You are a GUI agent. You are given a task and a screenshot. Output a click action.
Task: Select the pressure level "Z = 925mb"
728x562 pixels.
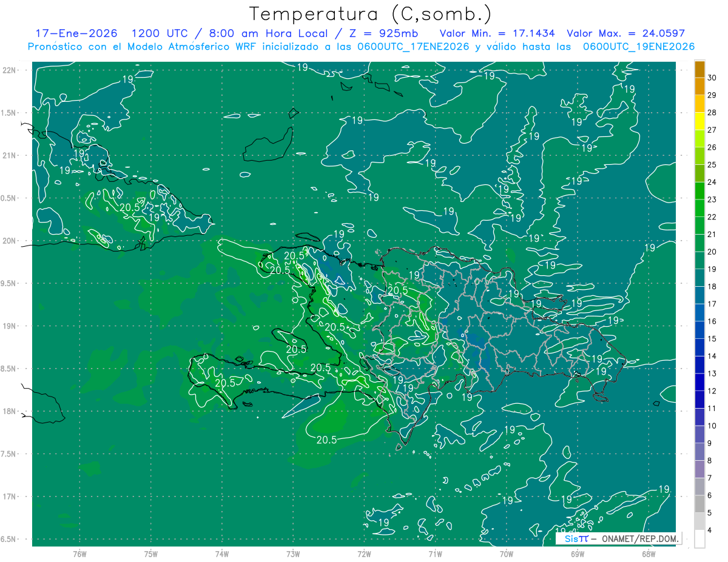point(382,34)
